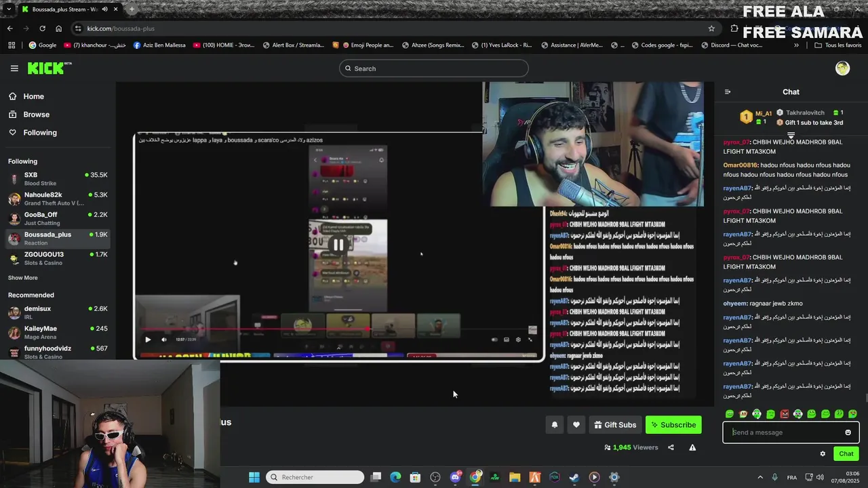Screen dimensions: 868x488
Task: Focus the Kick search box
Action: pyautogui.click(x=434, y=68)
